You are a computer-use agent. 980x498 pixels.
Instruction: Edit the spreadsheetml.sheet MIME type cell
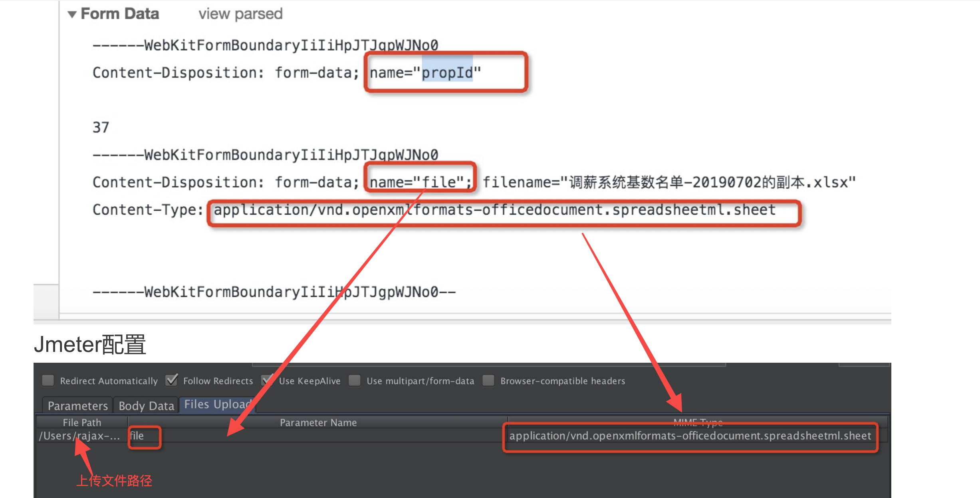pos(690,436)
